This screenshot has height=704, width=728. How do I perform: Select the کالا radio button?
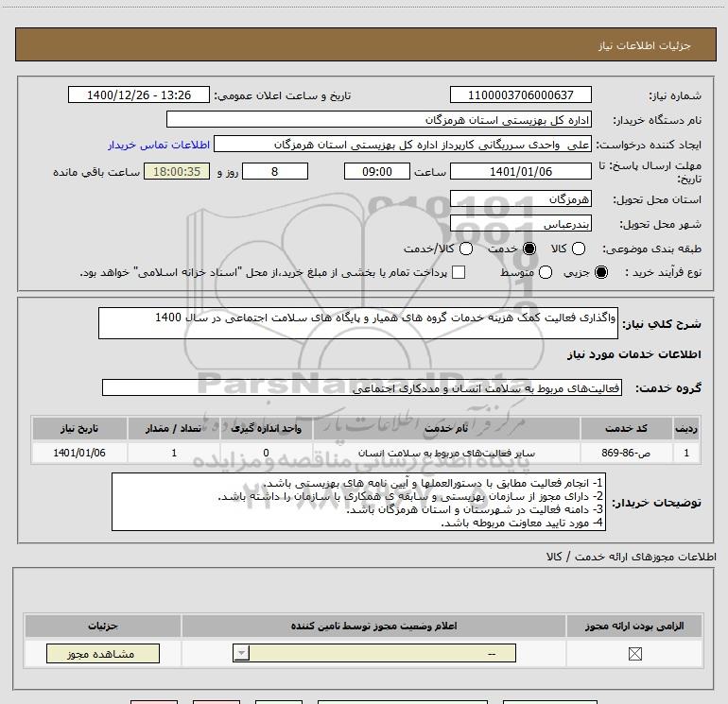coord(578,249)
